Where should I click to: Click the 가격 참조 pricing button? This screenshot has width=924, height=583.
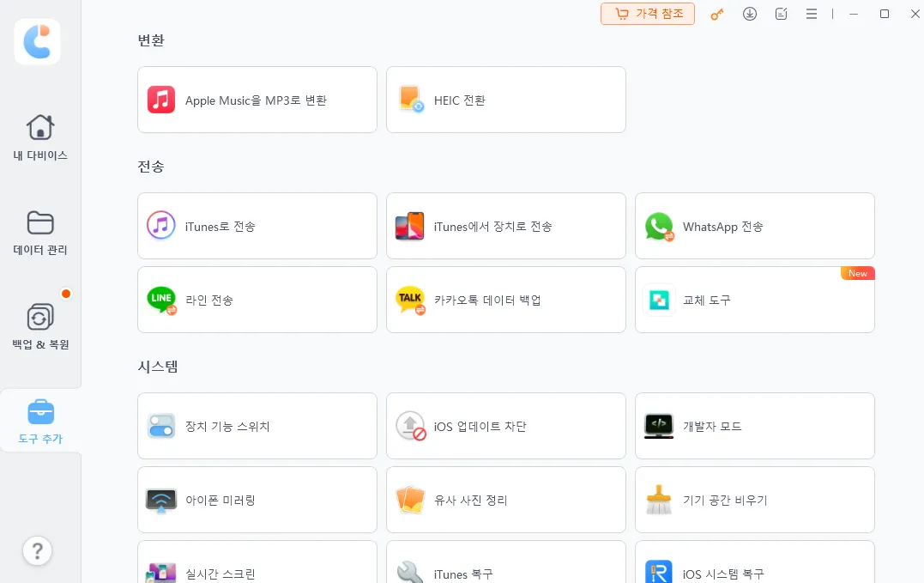pos(648,14)
